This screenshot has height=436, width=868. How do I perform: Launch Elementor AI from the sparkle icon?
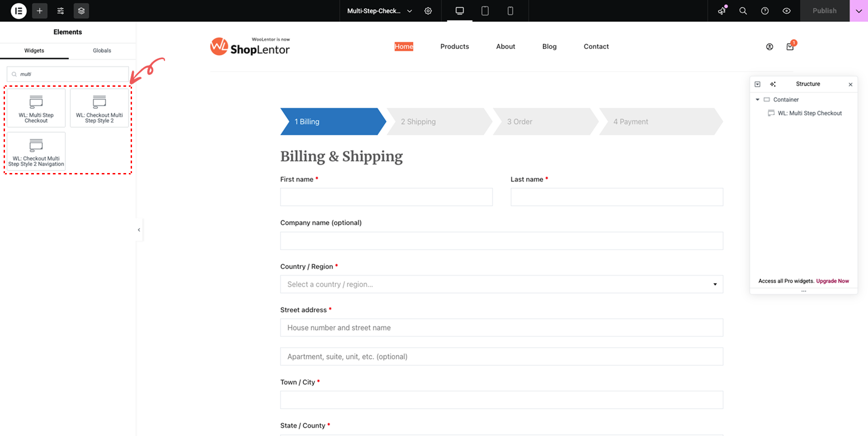pos(722,11)
